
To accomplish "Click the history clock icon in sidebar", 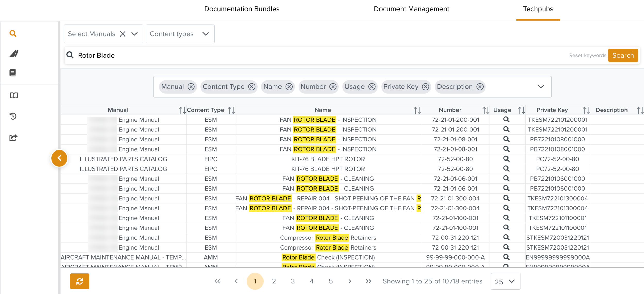I will pos(13,116).
